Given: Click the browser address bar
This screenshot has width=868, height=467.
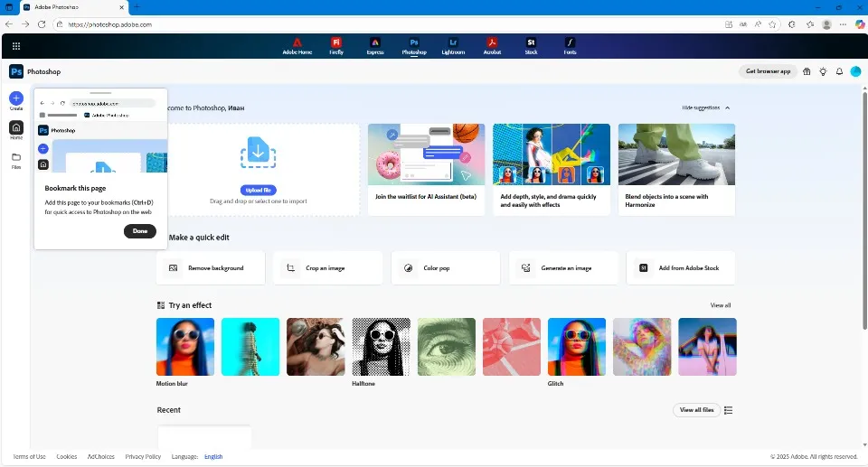Looking at the screenshot, I should tap(388, 24).
